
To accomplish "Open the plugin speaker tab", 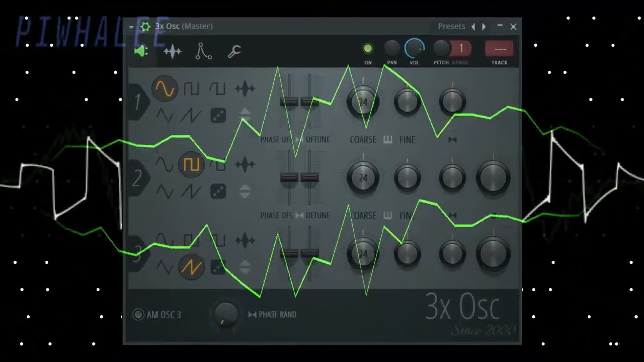I will click(141, 51).
